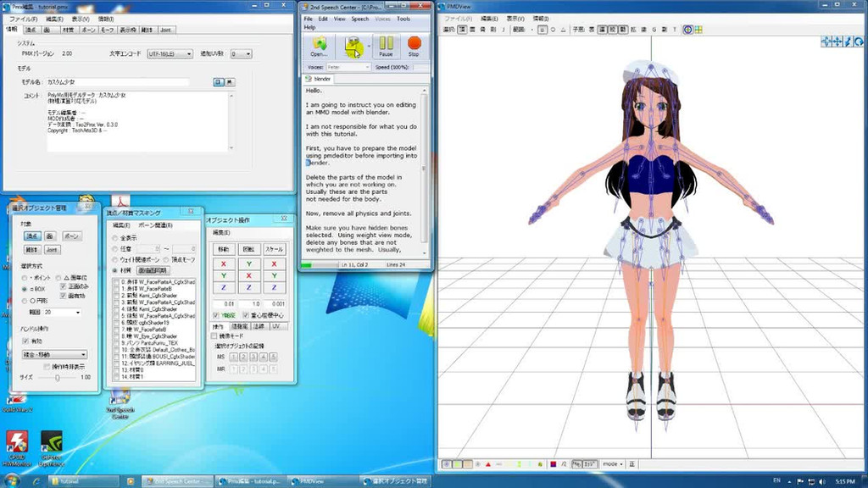Enable the 鏡像モード checkbox
The image size is (868, 488).
[x=214, y=335]
